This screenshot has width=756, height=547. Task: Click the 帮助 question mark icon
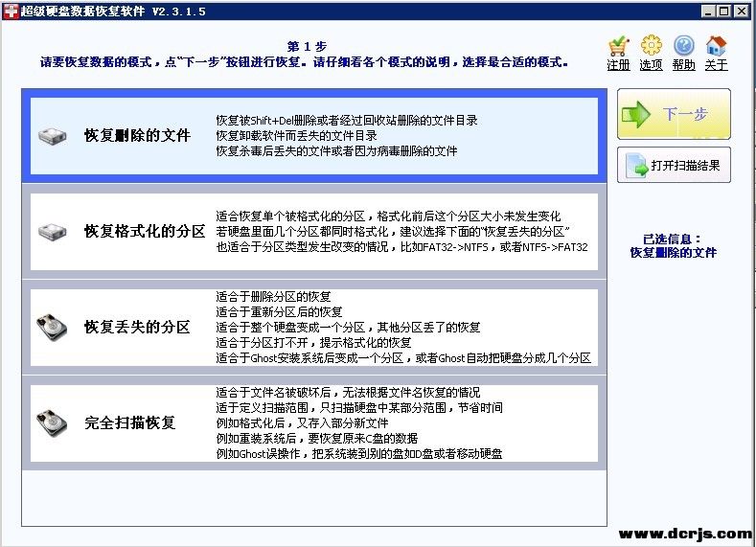point(683,45)
